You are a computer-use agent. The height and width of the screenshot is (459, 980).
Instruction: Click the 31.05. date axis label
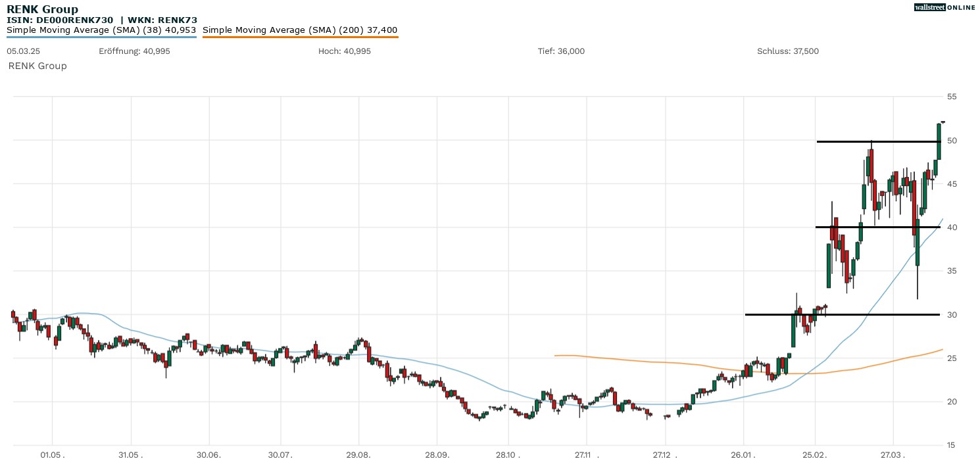tap(130, 454)
